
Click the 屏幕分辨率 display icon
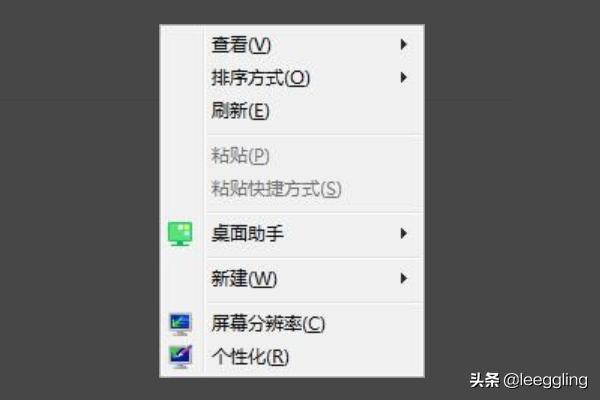tap(180, 324)
